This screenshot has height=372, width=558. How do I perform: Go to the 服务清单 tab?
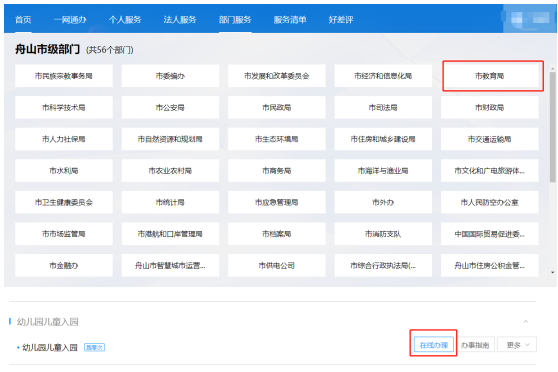click(290, 20)
